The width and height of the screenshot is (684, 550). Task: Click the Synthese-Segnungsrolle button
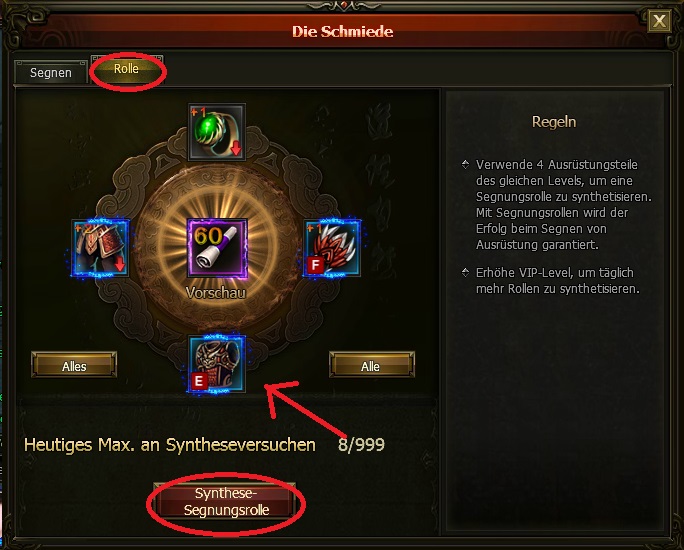tap(226, 502)
